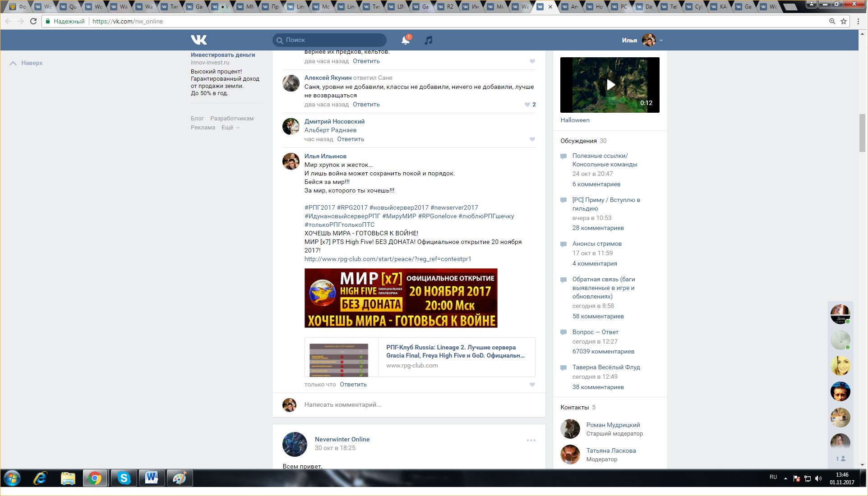Click Ответить under Илья Ильинов's comment
Screen dimensions: 868x496
pos(353,385)
